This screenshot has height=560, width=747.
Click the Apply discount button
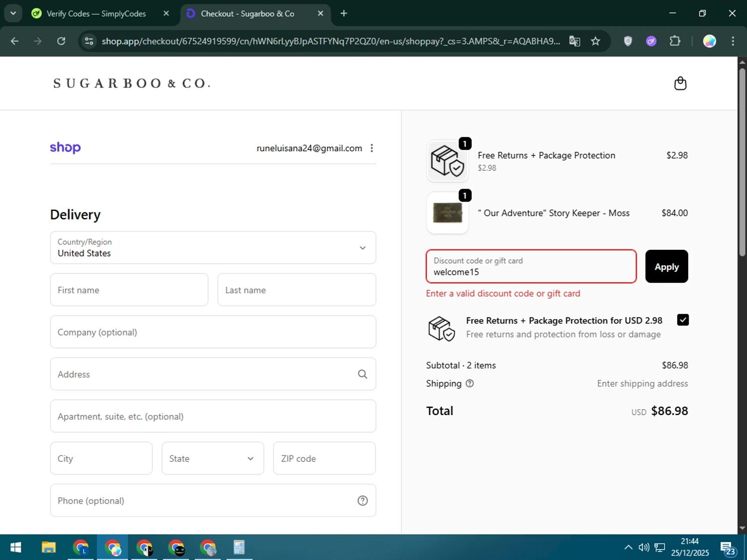tap(666, 266)
